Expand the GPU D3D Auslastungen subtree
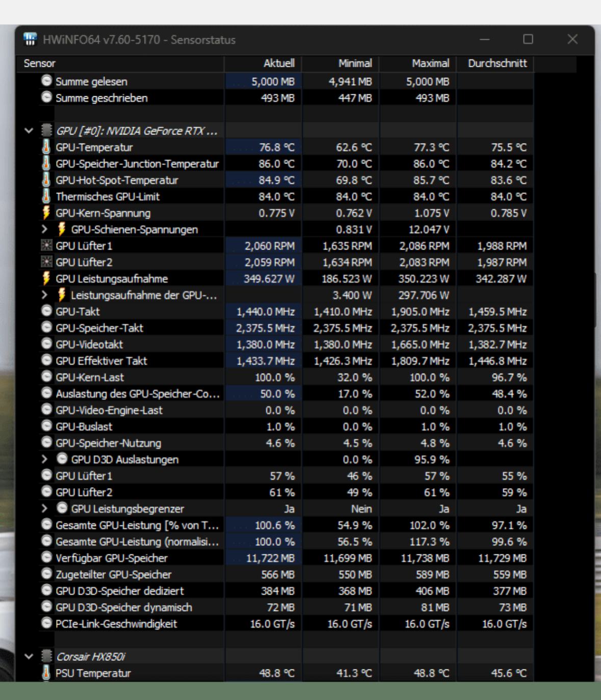Screen dimensions: 601x700 44,459
